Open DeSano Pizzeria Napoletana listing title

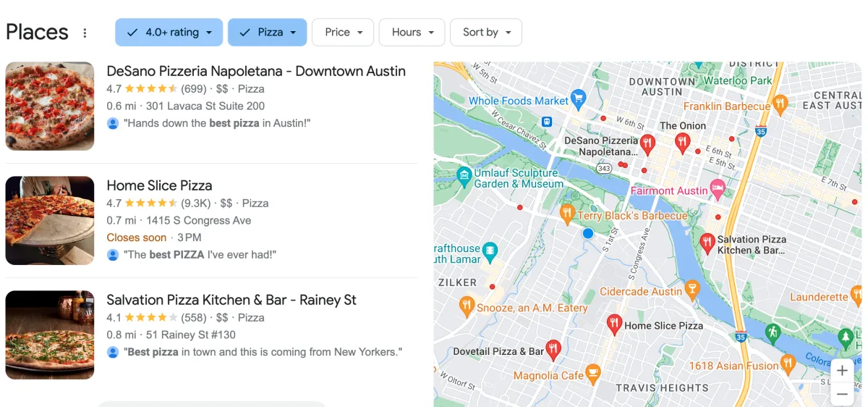(x=256, y=71)
